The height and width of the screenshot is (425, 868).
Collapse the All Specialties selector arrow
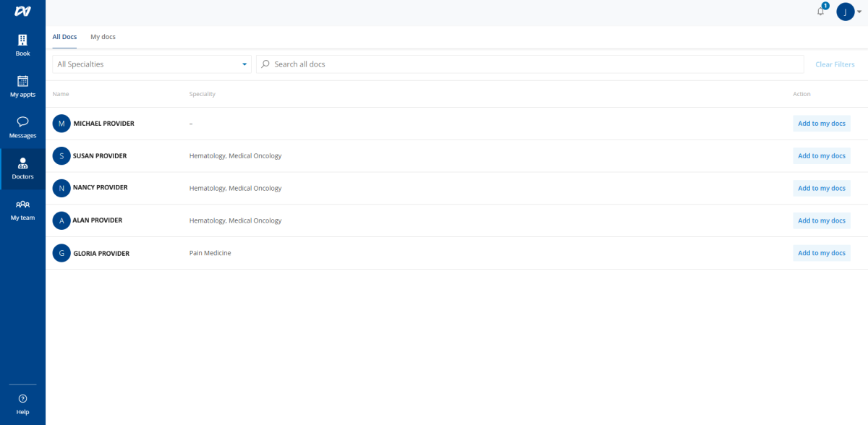tap(244, 64)
